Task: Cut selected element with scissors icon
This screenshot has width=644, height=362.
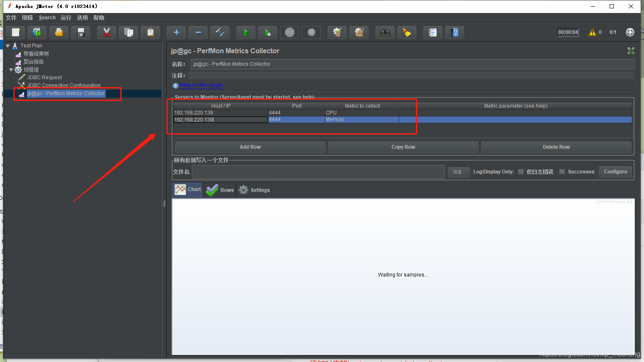Action: click(x=106, y=32)
